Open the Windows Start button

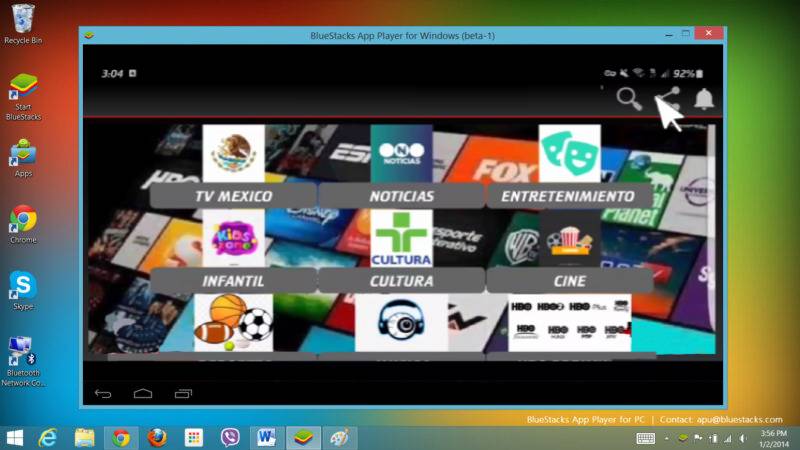pos(15,438)
